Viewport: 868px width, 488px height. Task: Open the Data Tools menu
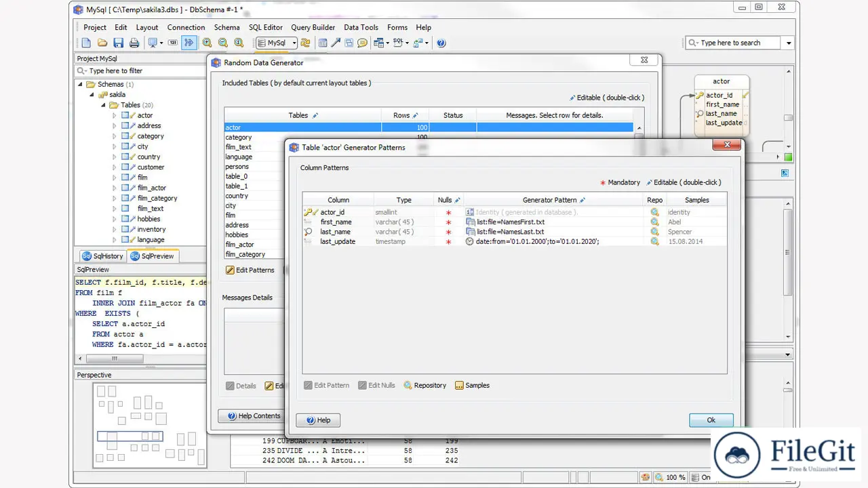361,27
